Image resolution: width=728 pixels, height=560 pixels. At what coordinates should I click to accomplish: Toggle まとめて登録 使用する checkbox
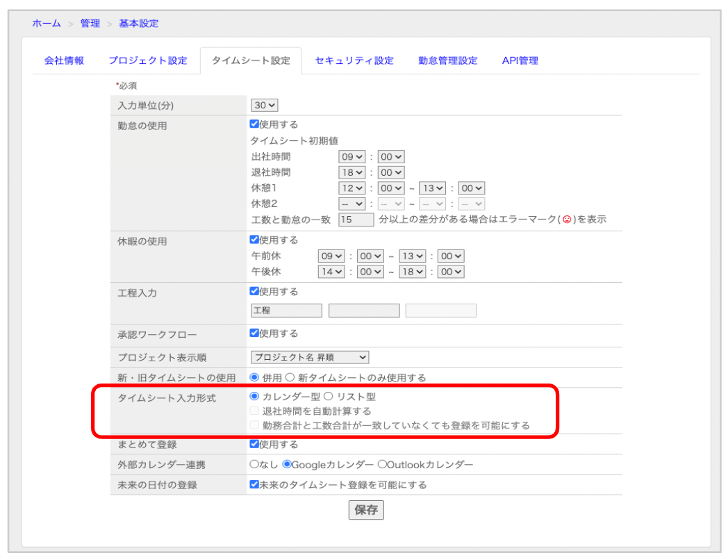tap(254, 444)
